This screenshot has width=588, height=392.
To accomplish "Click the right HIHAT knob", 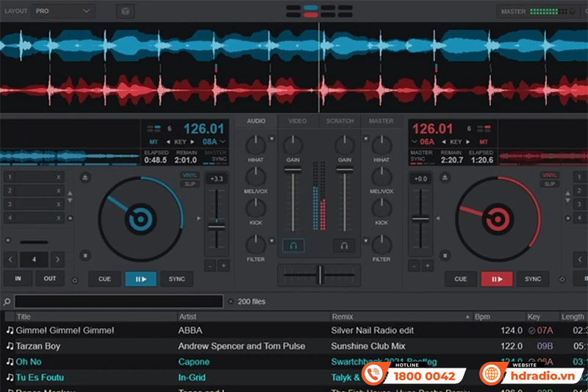I will coord(381,145).
